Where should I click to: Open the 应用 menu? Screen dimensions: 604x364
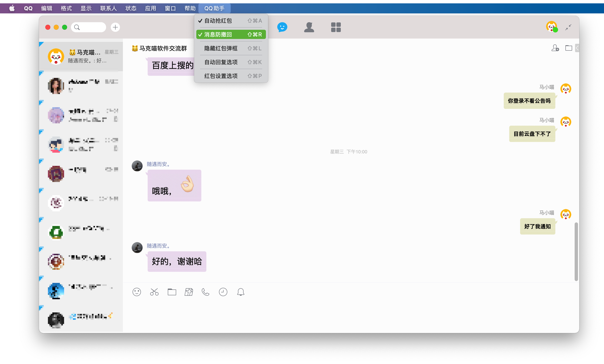(x=151, y=8)
